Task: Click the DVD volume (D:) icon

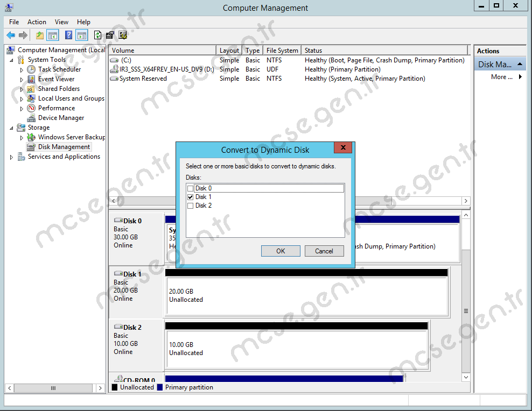Action: click(x=114, y=69)
